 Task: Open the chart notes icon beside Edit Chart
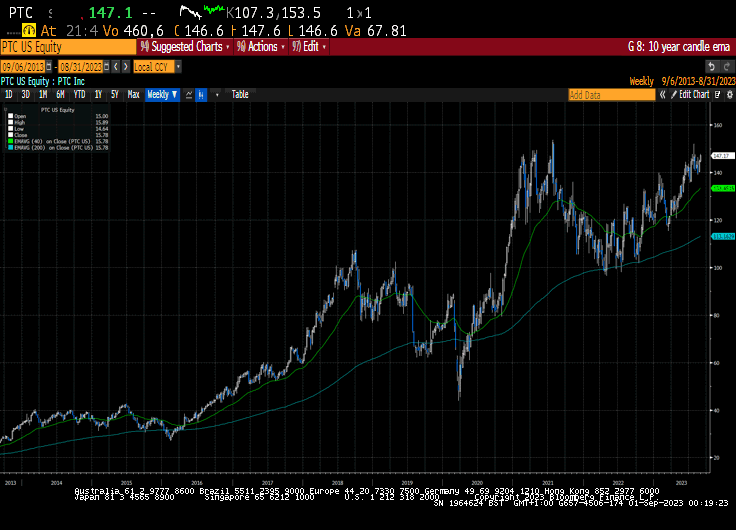pos(718,95)
